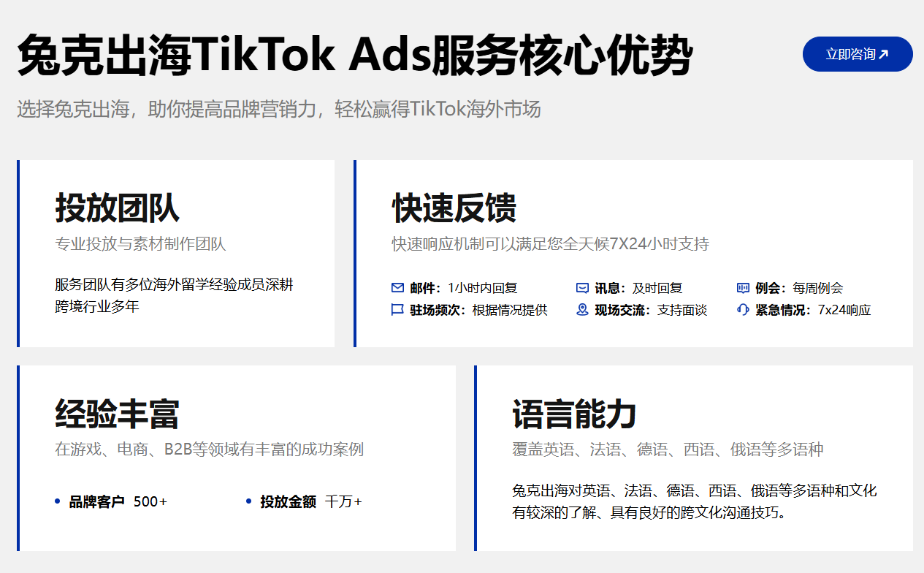Click the 投放金额 千万+ bullet item

point(310,501)
